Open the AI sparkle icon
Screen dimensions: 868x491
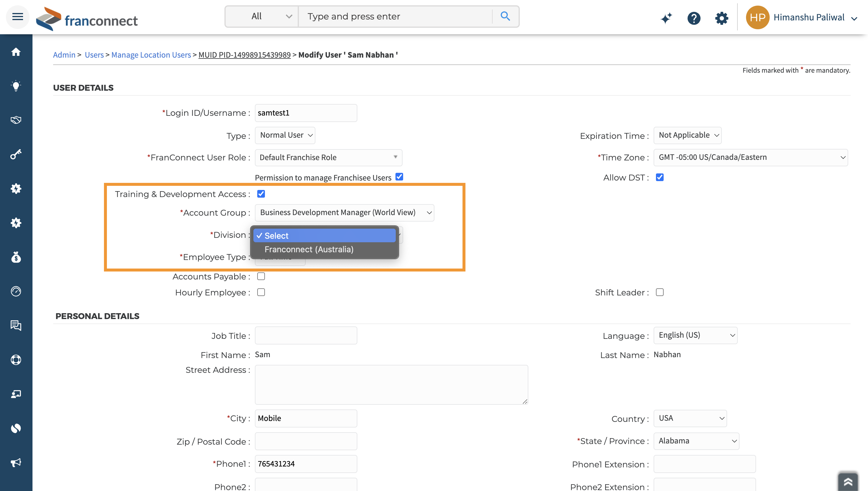click(x=666, y=18)
